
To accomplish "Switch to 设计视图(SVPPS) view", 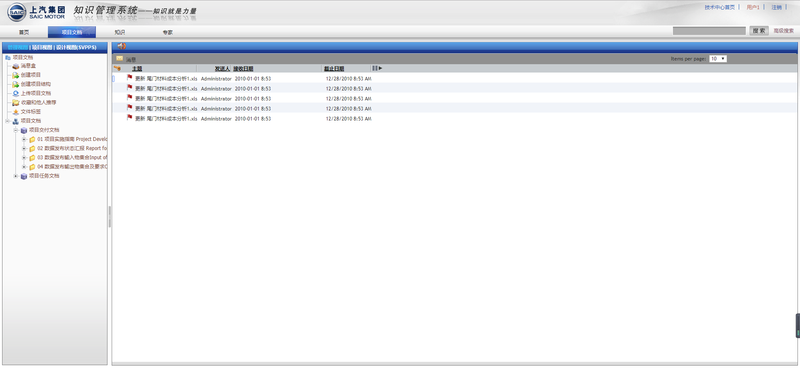I will coord(77,47).
